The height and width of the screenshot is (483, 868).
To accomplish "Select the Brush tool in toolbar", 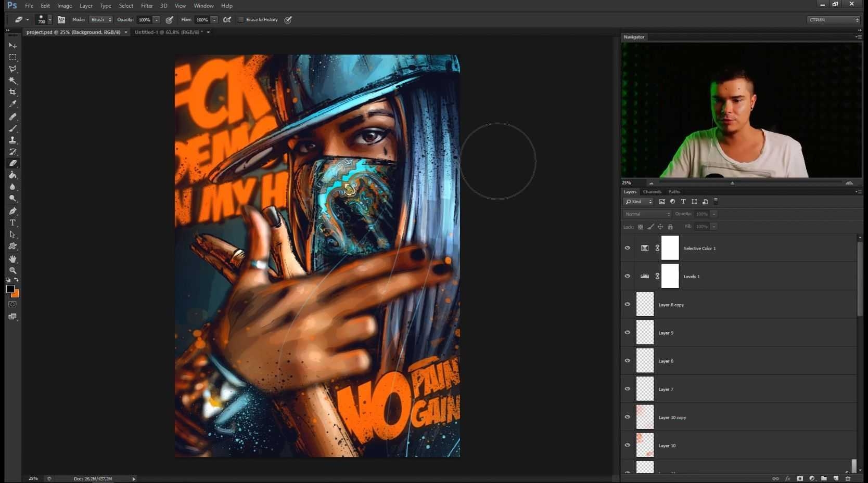I will [x=12, y=128].
